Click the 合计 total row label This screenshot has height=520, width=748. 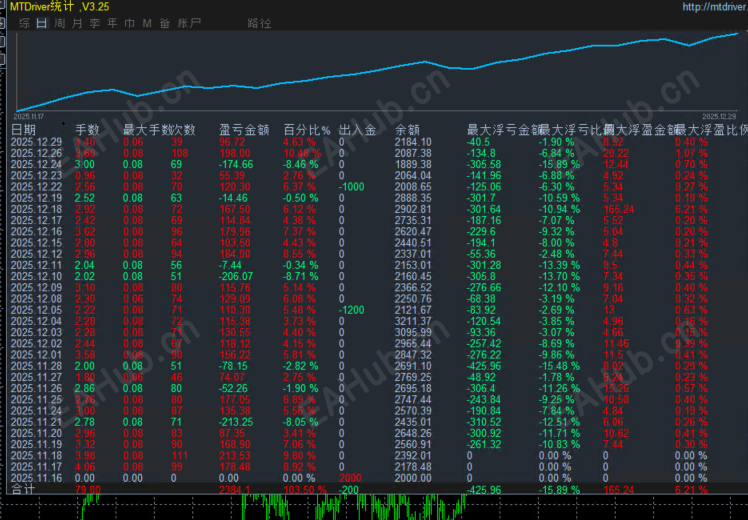(23, 489)
